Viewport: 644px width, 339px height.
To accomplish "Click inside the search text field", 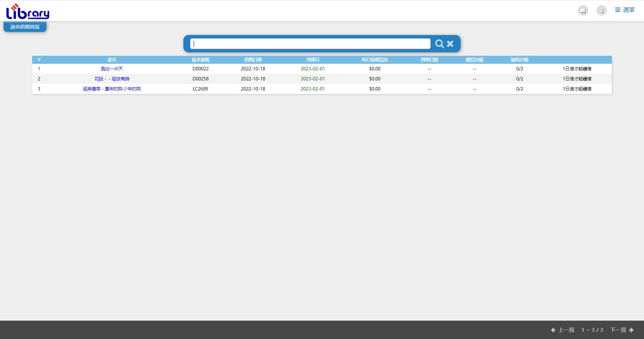I will tap(310, 44).
